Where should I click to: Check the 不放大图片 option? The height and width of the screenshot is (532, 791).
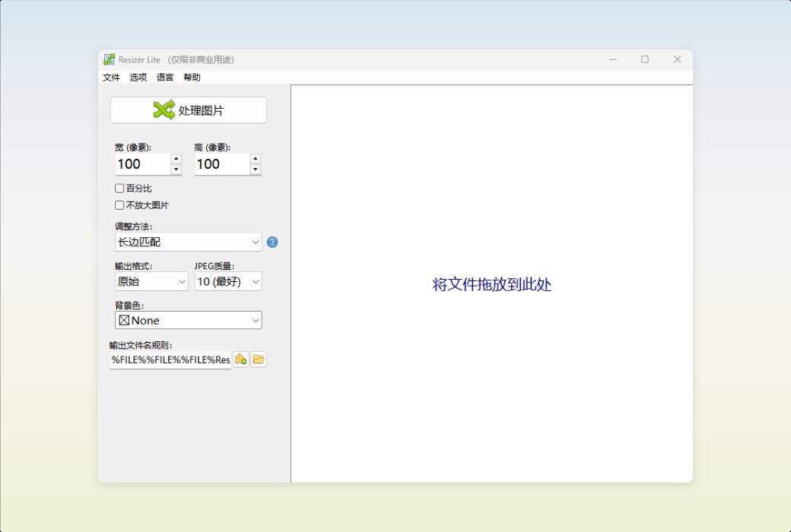[119, 204]
